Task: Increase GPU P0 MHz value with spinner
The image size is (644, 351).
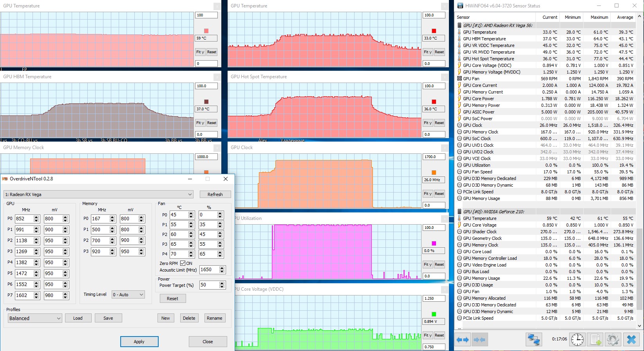Action: 36,217
